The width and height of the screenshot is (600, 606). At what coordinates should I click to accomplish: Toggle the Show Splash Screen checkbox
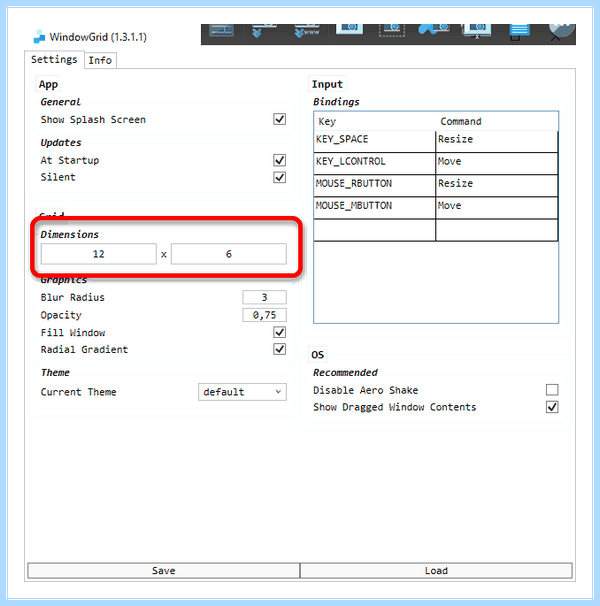click(280, 119)
